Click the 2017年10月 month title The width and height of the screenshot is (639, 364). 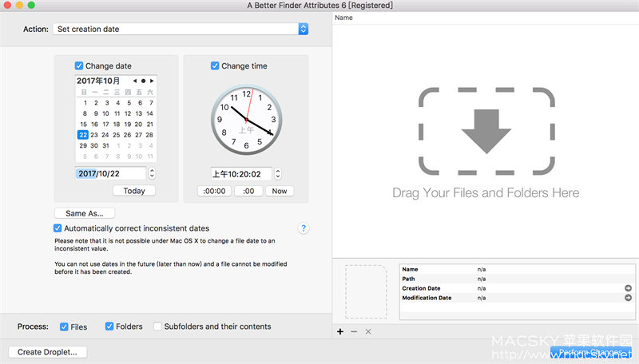point(98,81)
